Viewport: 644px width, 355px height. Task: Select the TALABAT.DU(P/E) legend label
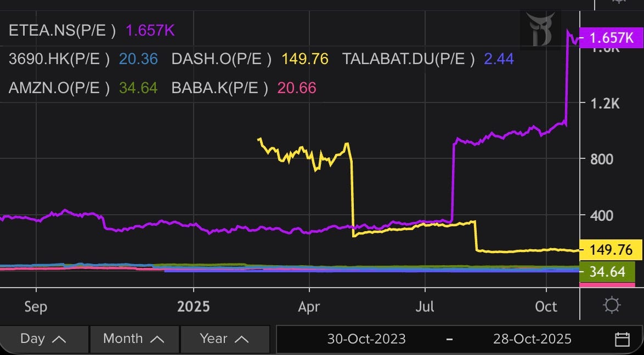coord(408,59)
